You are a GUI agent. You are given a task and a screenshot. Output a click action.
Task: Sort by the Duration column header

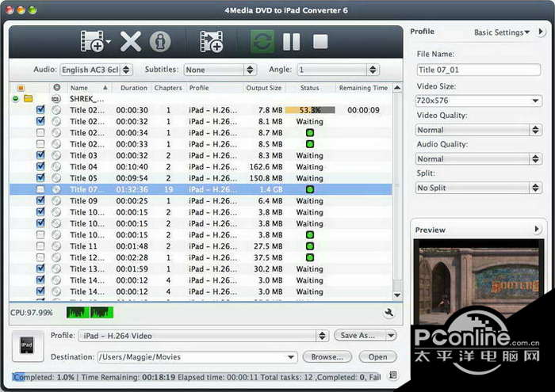(x=133, y=88)
